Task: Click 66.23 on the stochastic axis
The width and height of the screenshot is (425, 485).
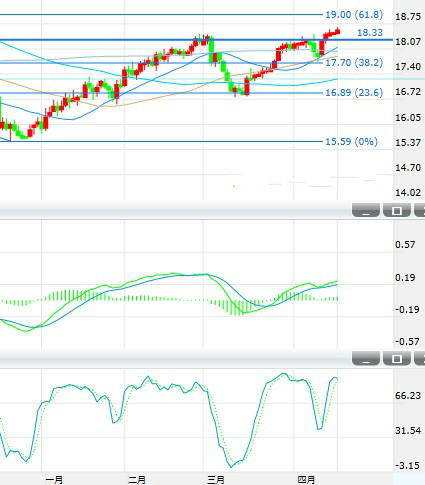Action: (x=408, y=396)
